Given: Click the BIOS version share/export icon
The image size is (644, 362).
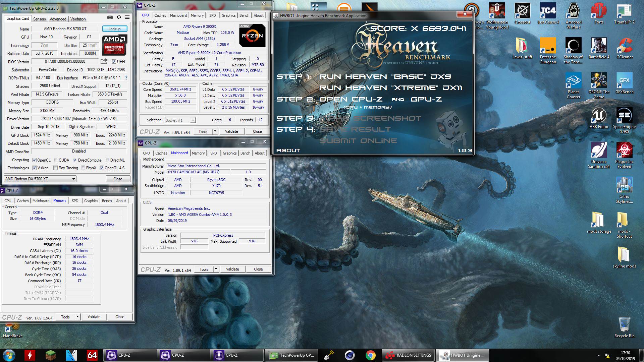Looking at the screenshot, I should coord(104,61).
